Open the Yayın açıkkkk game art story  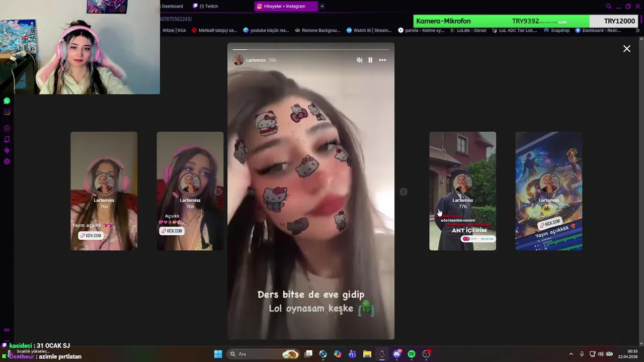pos(549,191)
